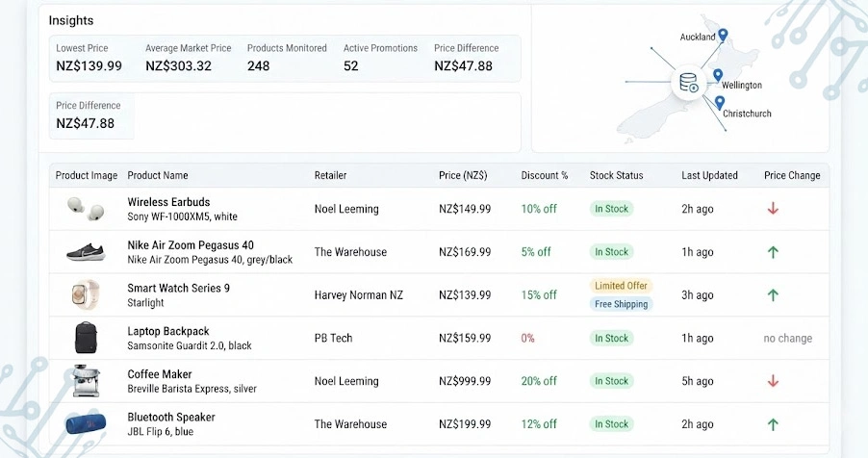Click JBL Flip 6, blue description
Viewport: 868px width, 458px height.
coord(160,431)
